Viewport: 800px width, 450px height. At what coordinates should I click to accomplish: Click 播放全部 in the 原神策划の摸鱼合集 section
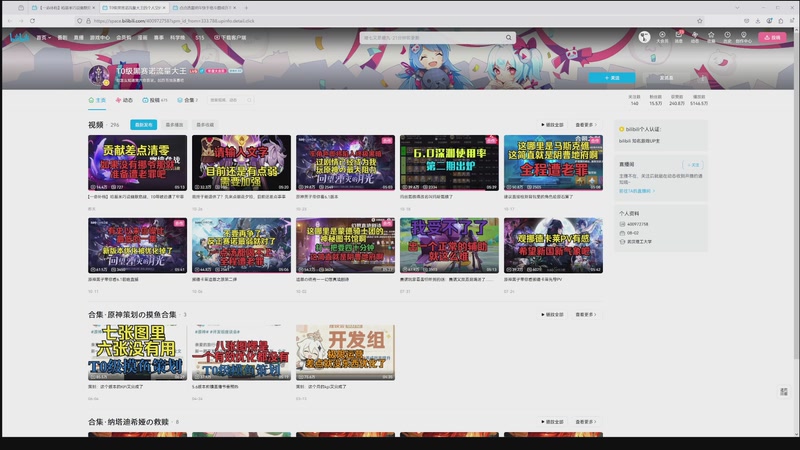[553, 314]
